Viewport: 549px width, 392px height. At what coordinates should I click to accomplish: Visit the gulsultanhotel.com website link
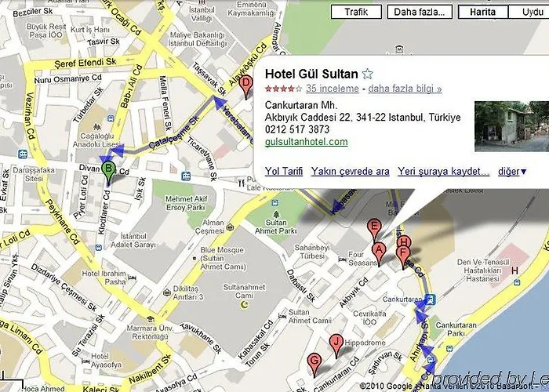point(307,142)
